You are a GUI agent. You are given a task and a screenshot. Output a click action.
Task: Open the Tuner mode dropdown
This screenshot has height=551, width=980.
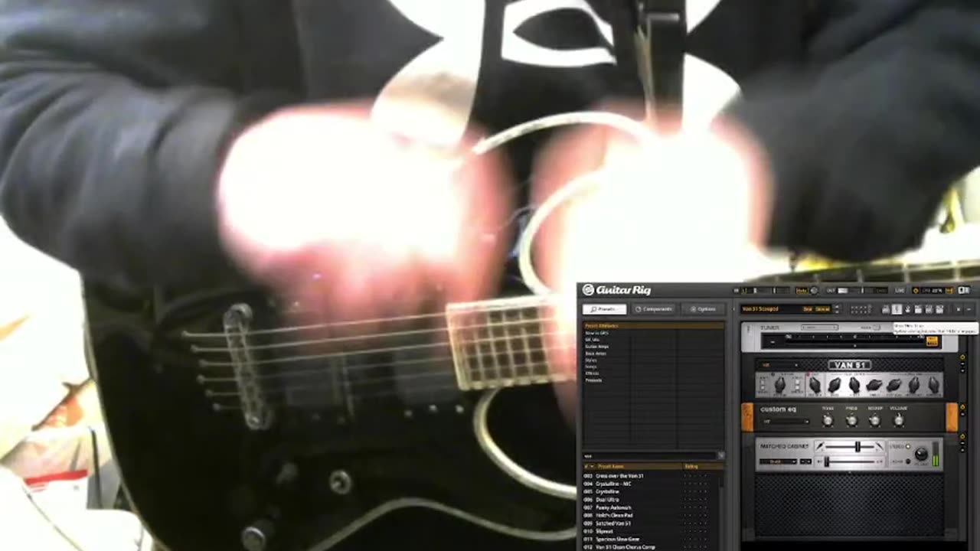click(x=820, y=328)
